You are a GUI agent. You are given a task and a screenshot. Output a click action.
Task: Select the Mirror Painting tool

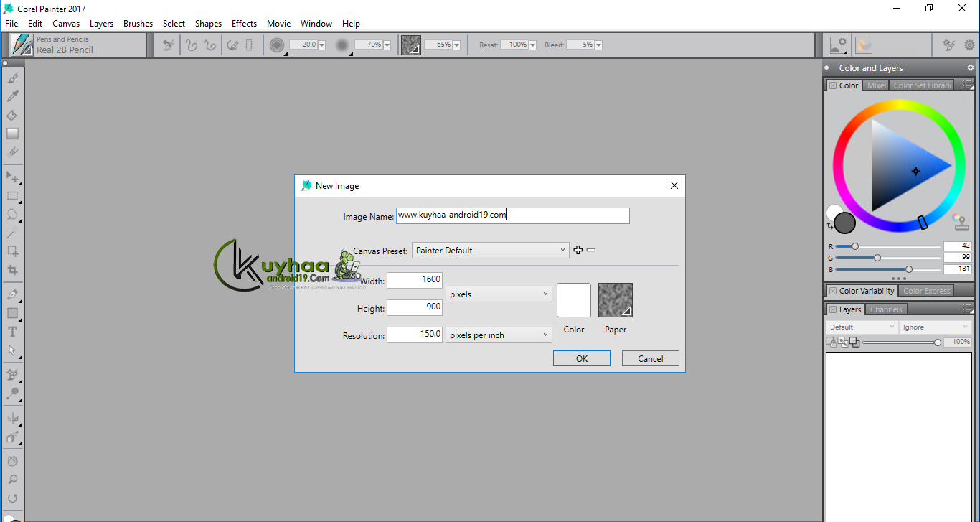[x=12, y=418]
